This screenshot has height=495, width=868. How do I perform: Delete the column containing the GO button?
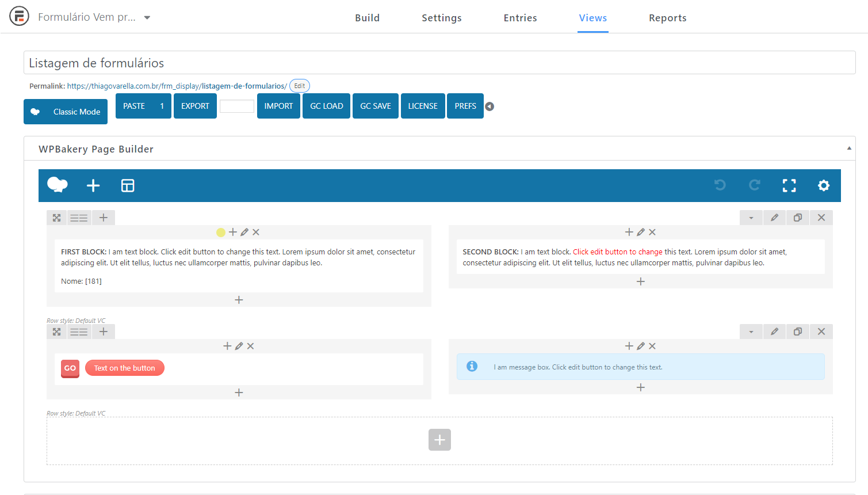[250, 346]
